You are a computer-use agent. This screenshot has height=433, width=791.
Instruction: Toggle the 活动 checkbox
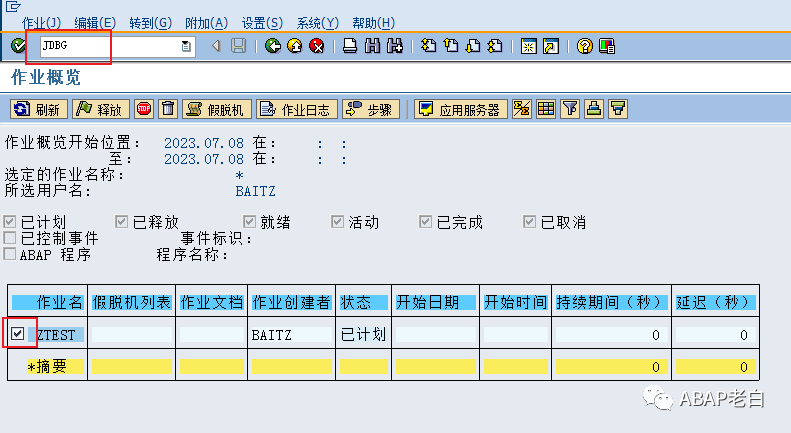click(337, 222)
